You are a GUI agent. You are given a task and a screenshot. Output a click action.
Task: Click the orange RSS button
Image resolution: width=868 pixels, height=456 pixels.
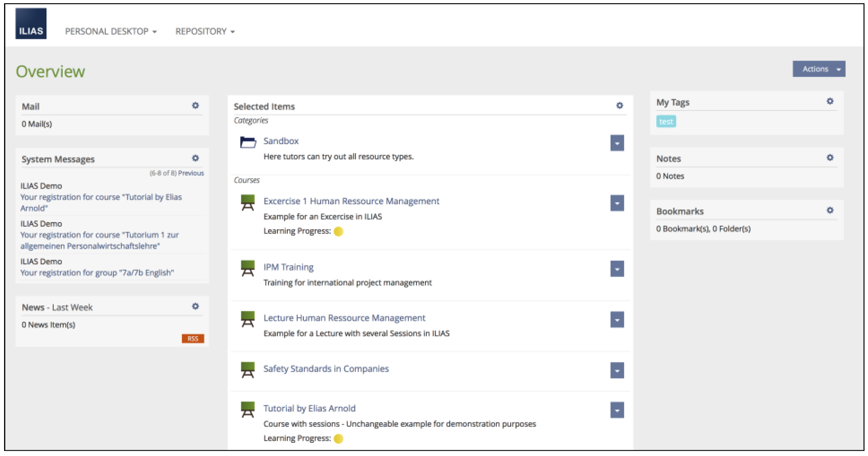193,338
